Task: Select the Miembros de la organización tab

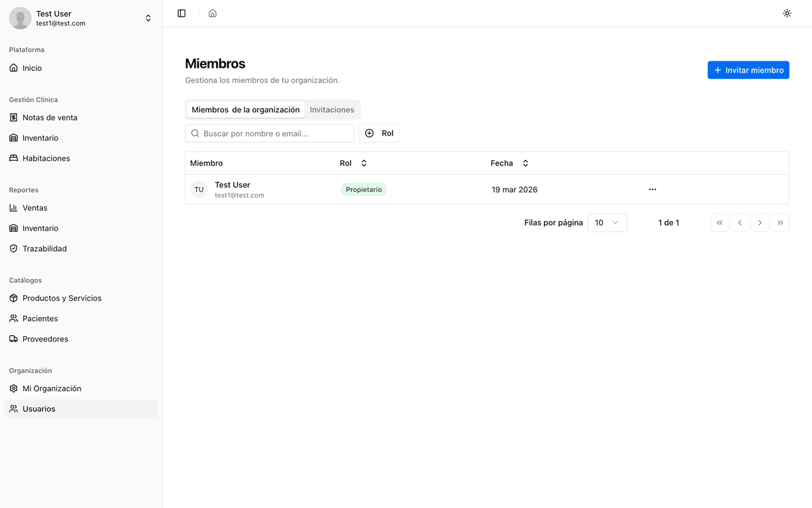Action: 245,109
